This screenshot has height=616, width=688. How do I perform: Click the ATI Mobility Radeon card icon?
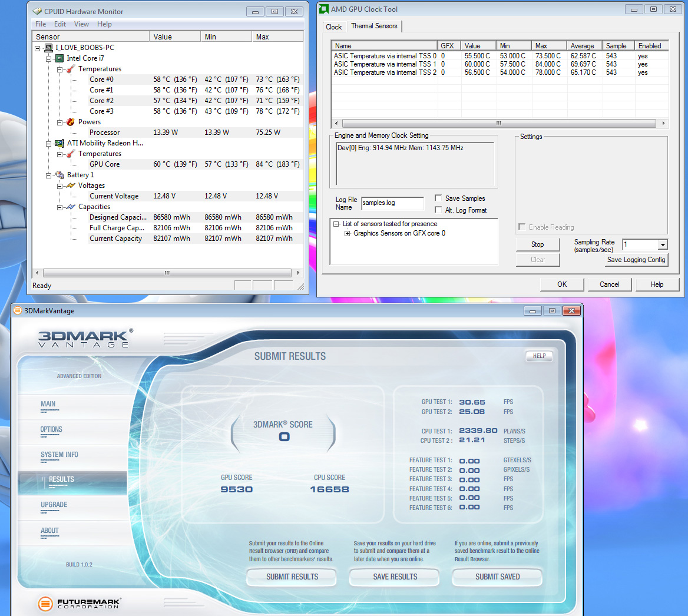(59, 143)
